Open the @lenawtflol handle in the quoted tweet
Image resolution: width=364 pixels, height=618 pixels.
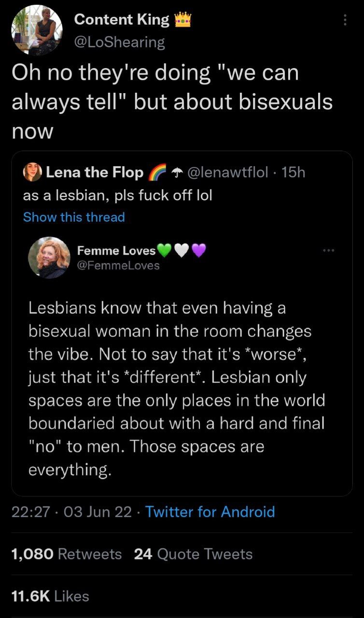click(x=230, y=173)
